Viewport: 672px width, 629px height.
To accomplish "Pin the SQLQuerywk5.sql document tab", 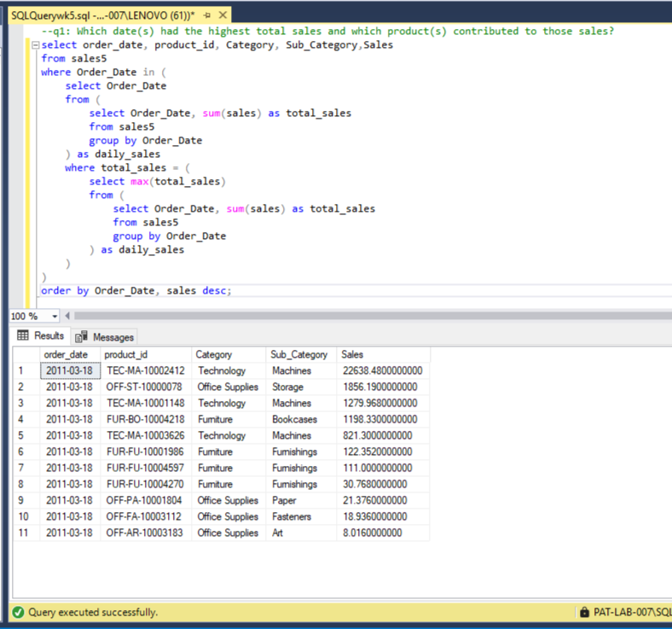I will (x=207, y=15).
